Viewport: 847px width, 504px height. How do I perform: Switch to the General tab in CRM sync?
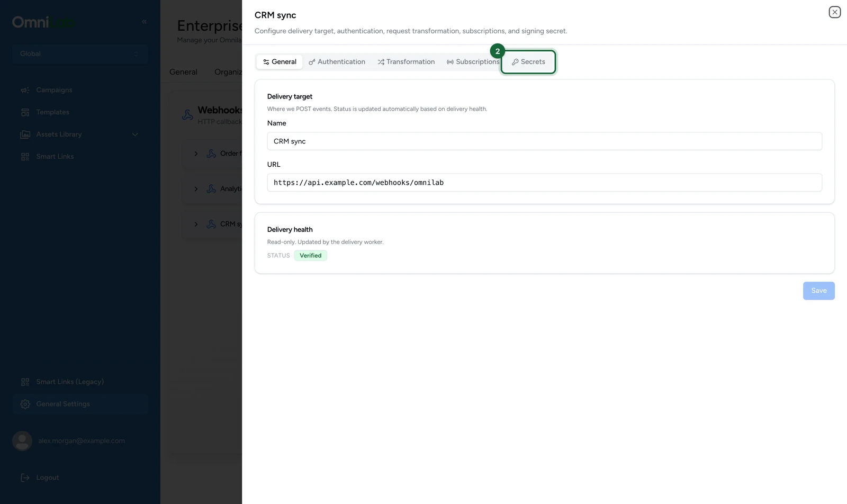click(x=280, y=62)
